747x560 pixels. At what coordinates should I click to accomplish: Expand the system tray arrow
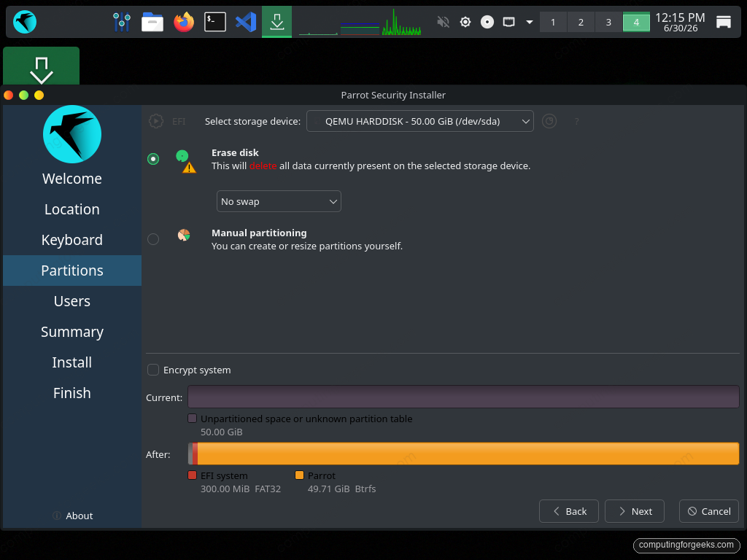click(x=530, y=22)
